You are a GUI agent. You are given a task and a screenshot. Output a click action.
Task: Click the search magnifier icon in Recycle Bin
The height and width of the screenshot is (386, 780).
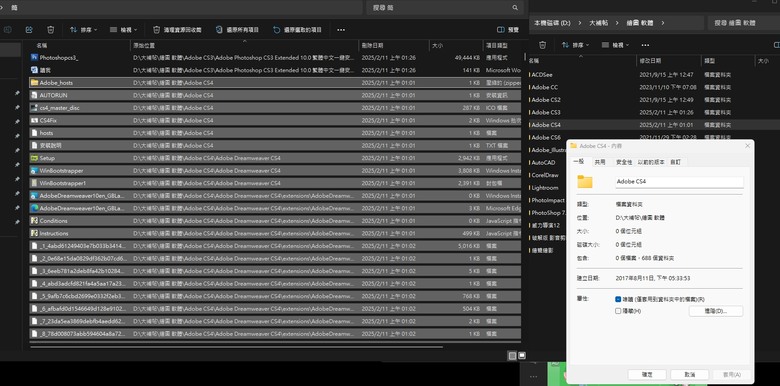515,7
